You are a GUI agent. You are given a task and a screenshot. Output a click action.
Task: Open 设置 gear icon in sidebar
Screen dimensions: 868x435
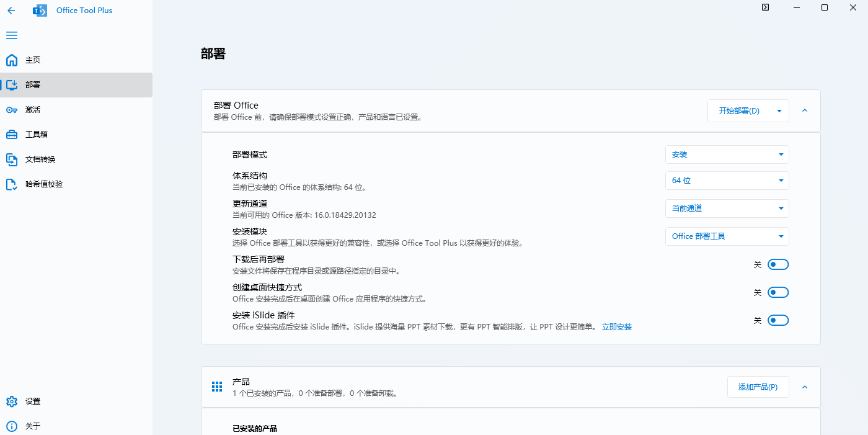point(11,401)
